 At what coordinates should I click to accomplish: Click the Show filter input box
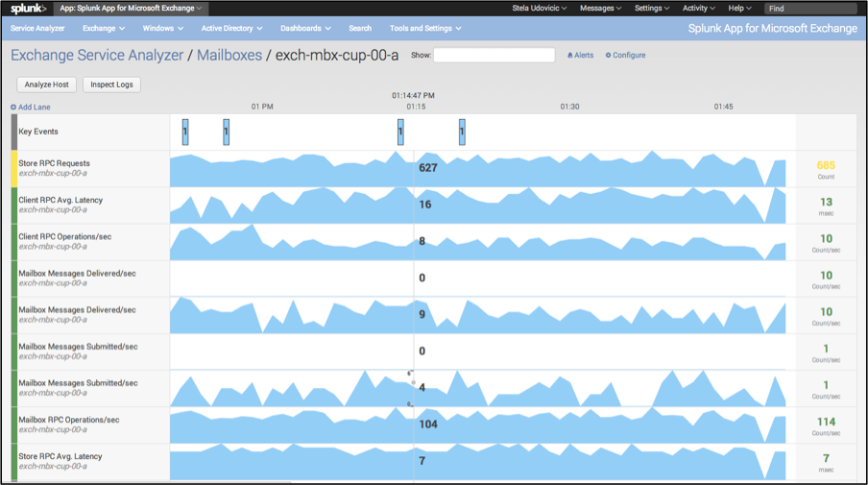(494, 55)
